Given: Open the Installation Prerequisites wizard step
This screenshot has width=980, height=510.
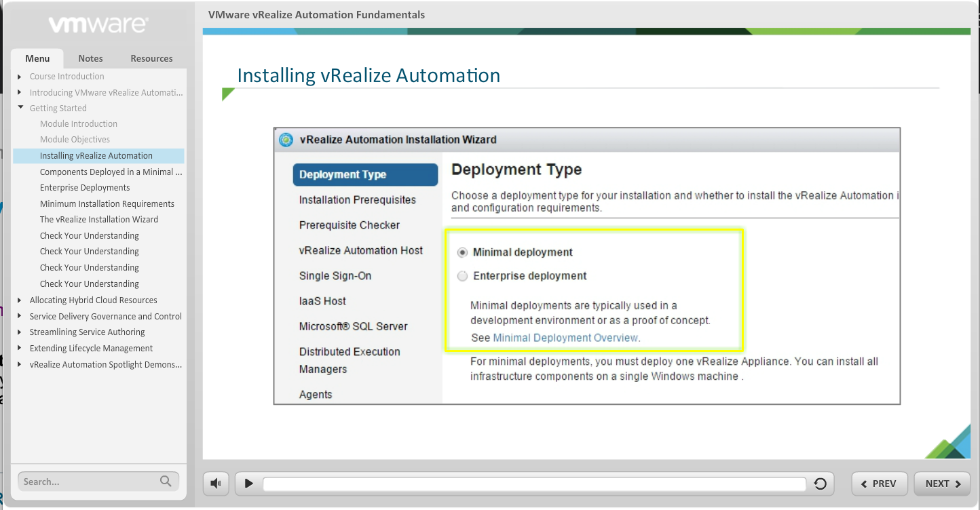Looking at the screenshot, I should [358, 200].
